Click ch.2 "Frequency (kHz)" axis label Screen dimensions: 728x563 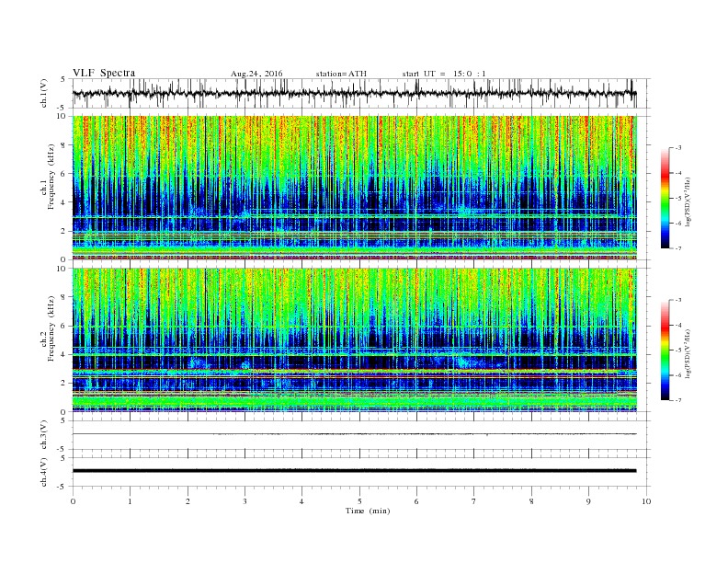(51, 329)
